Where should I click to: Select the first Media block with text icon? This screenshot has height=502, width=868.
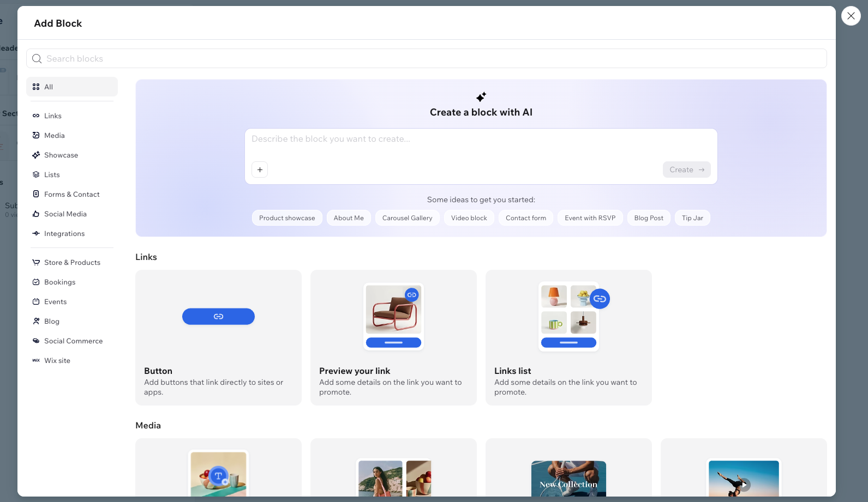pos(218,468)
